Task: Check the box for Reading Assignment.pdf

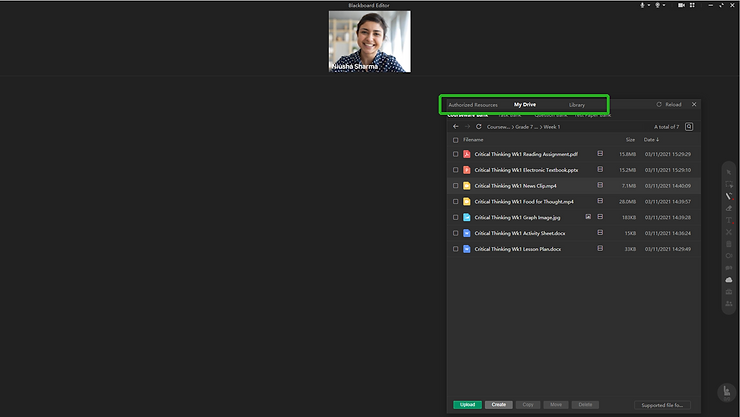Action: pyautogui.click(x=456, y=154)
